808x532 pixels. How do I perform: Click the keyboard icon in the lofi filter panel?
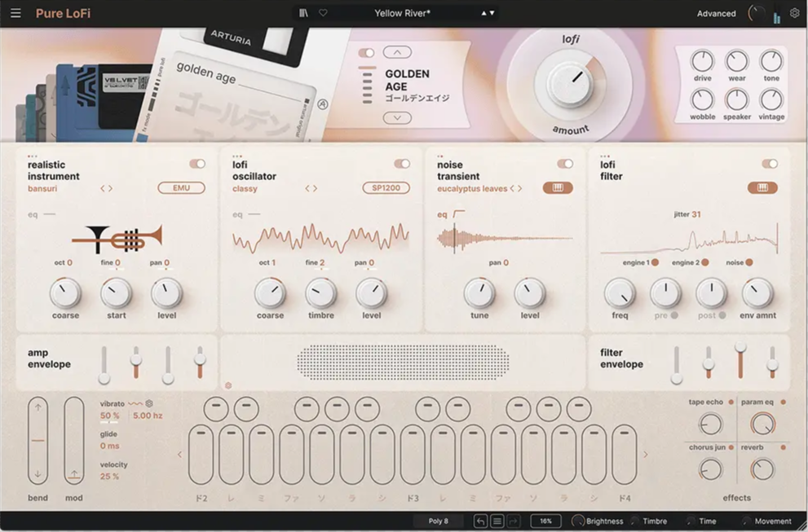tap(764, 187)
